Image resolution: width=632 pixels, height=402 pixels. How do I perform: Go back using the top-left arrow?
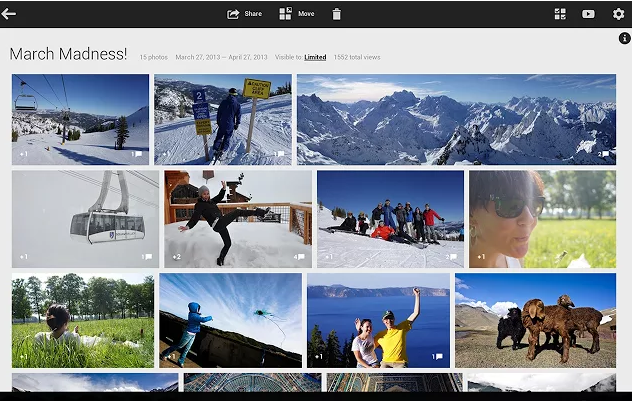[10, 14]
